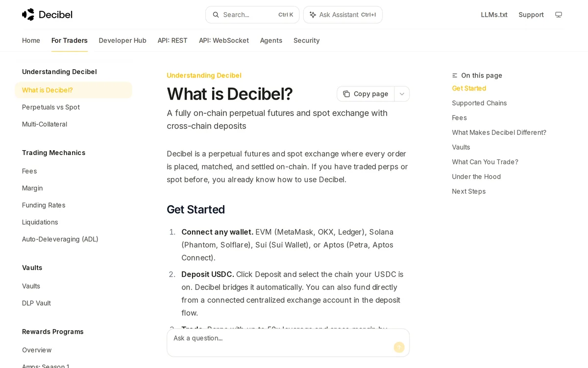Open Vaults in the sidebar list
Screen dimensions: 588x368
31,286
